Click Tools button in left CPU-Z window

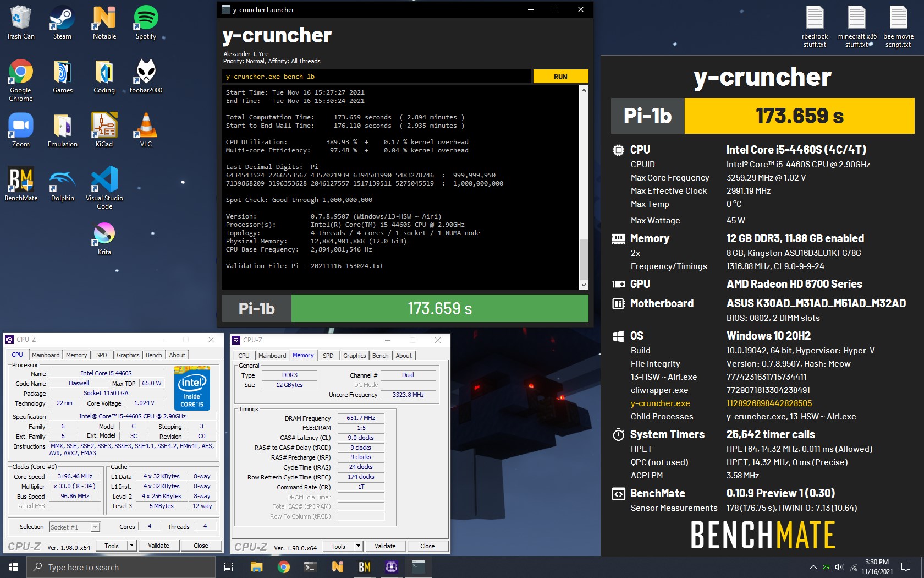click(112, 546)
